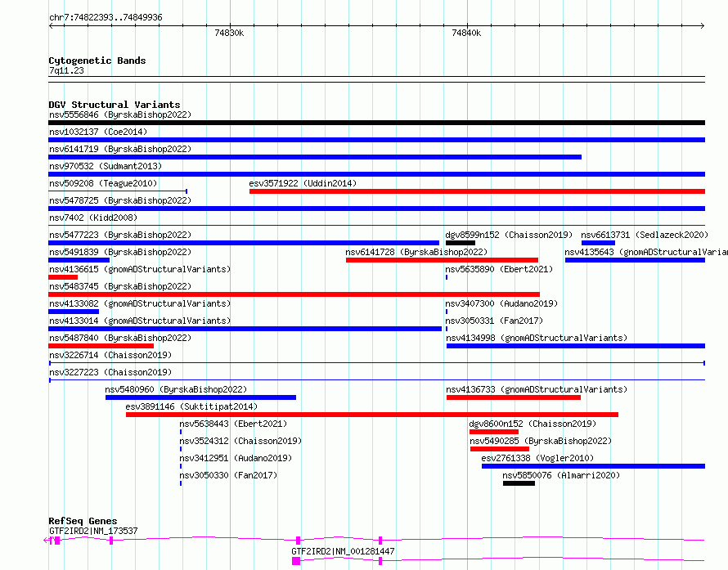Click the black nsv5556846 variant bar

point(376,123)
